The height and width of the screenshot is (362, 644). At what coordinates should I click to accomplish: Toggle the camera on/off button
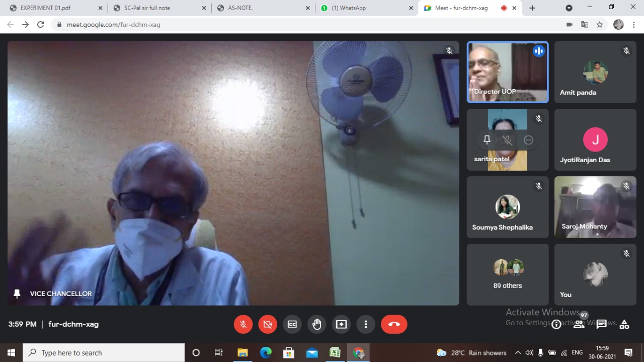tap(268, 324)
